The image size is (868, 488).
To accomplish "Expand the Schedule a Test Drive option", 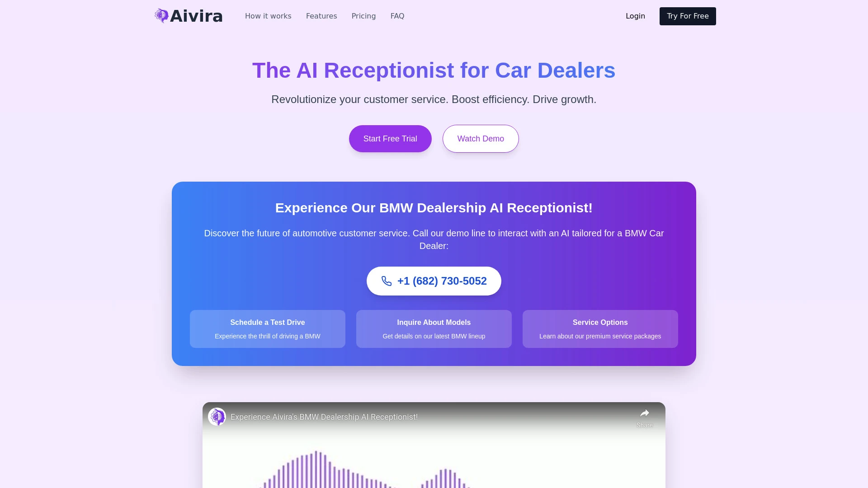I will [x=268, y=328].
